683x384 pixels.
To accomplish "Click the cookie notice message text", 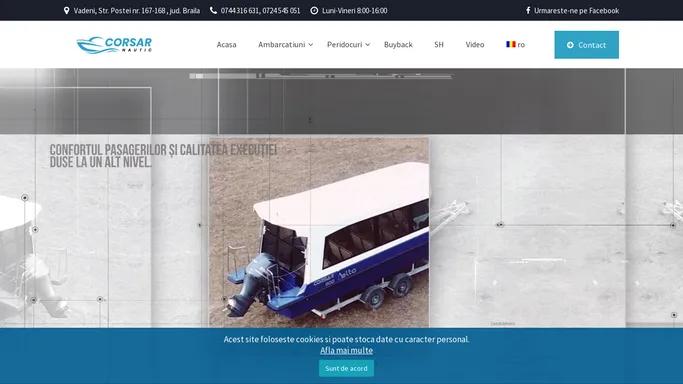I will click(x=346, y=339).
